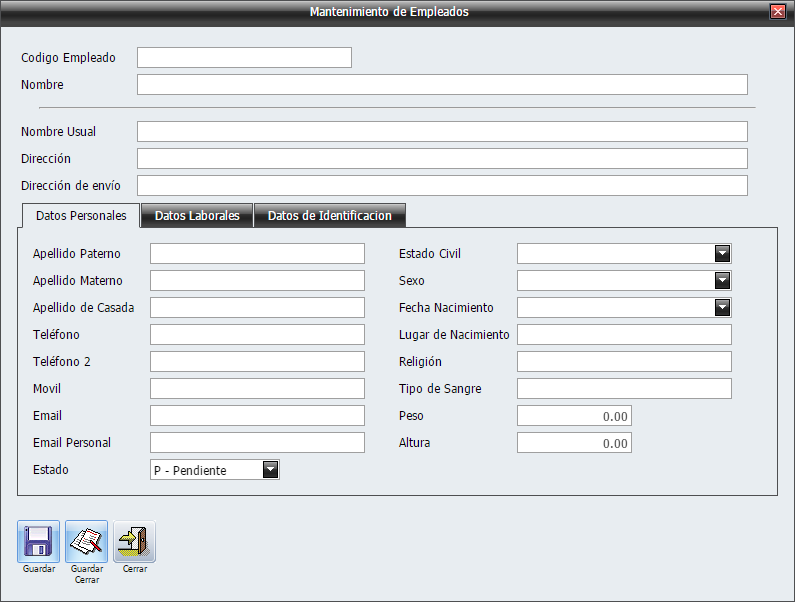
Task: Expand the Estado dropdown showing Pendiente
Action: [270, 470]
